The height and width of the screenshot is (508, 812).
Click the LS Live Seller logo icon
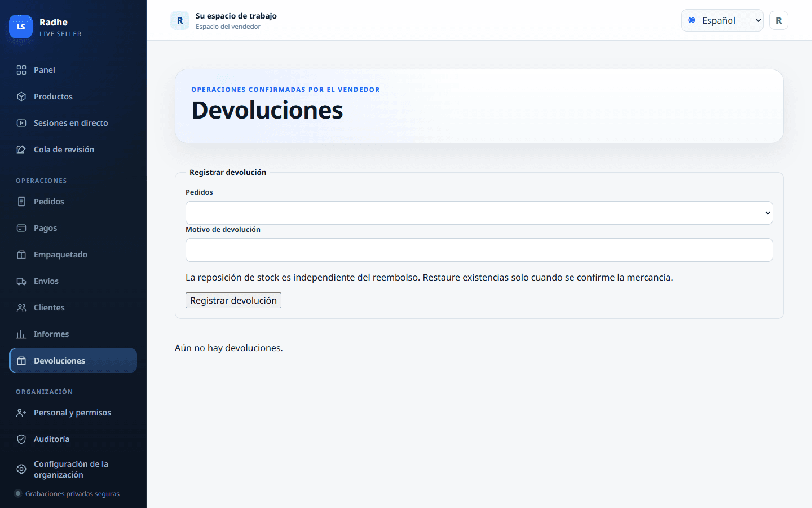click(x=21, y=27)
